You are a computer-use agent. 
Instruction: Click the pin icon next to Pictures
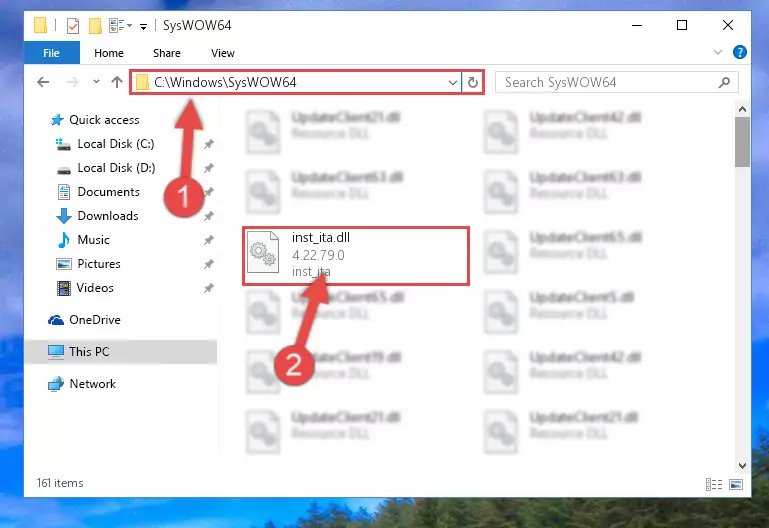208,264
